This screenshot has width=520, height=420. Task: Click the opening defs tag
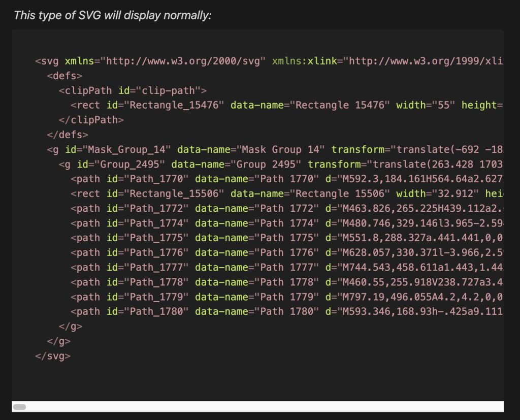point(64,76)
